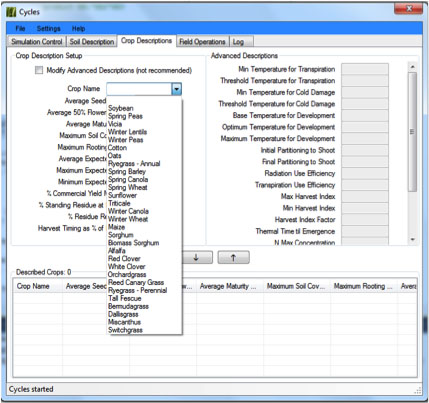Select the Crop Descriptions tab
Image resolution: width=429 pixels, height=403 pixels.
[x=146, y=41]
